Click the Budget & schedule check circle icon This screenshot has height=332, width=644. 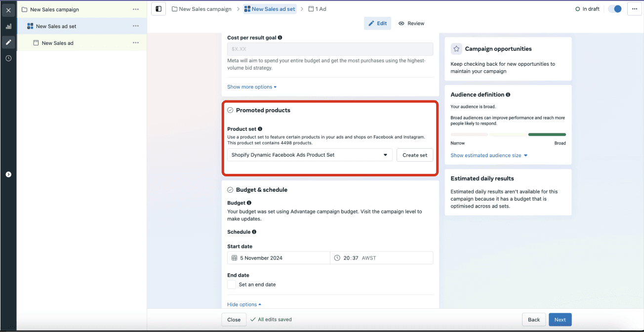[230, 190]
